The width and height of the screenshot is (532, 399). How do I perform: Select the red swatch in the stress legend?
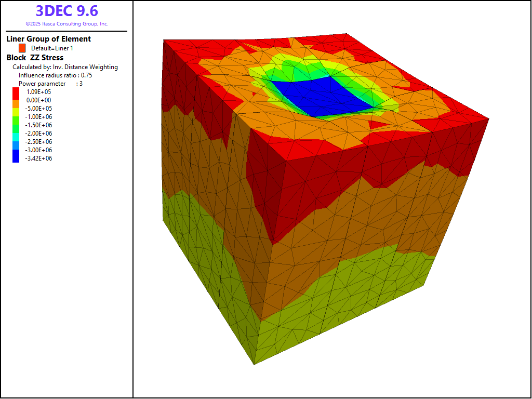[16, 91]
